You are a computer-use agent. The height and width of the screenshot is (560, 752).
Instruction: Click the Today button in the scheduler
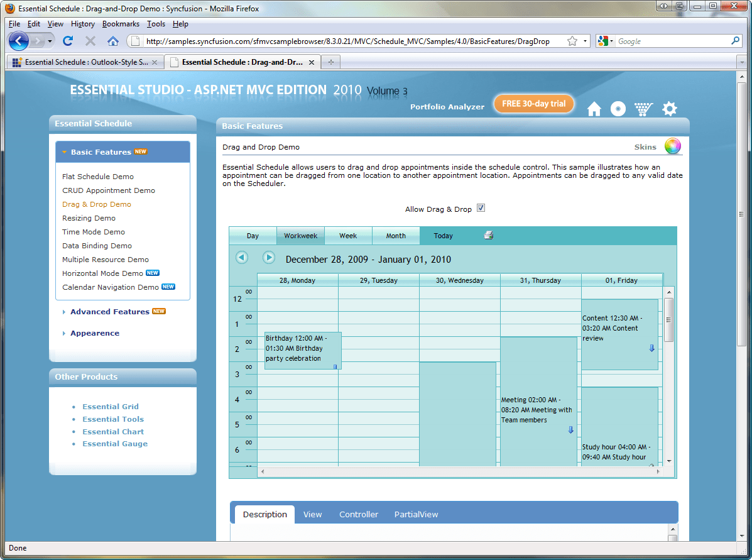pyautogui.click(x=443, y=235)
